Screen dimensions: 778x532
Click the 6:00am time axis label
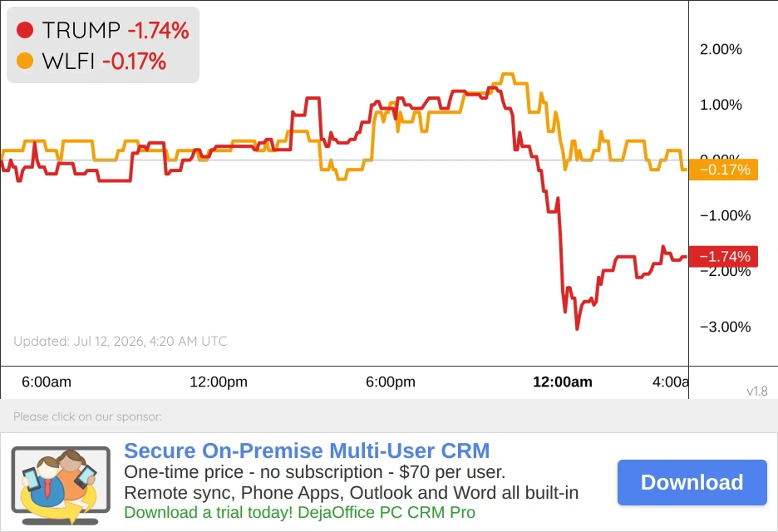click(x=47, y=382)
